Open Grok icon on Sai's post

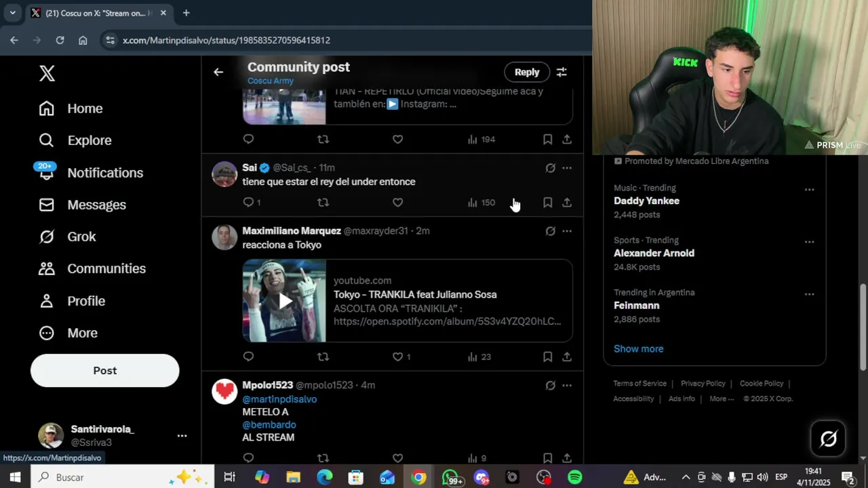click(x=551, y=168)
